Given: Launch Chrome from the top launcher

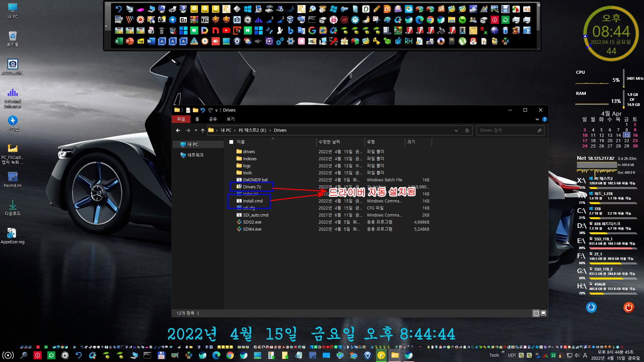Looking at the screenshot, I should pos(430,20).
